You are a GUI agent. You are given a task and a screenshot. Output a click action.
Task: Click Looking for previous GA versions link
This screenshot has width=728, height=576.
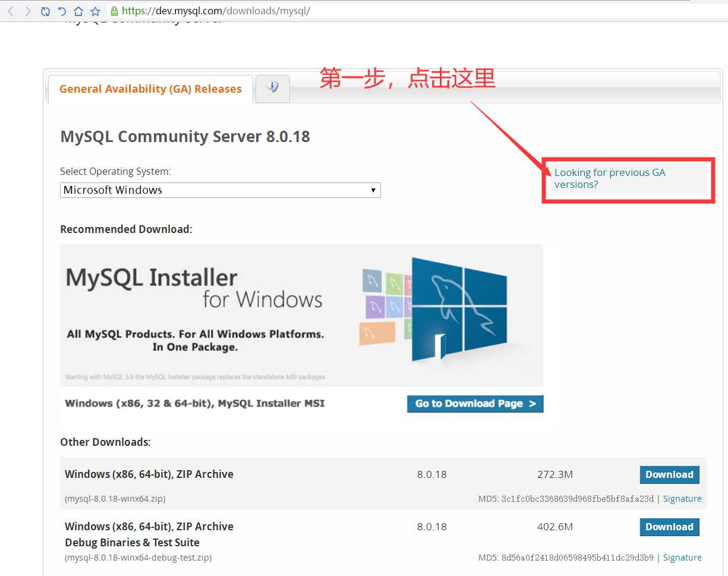click(x=610, y=178)
